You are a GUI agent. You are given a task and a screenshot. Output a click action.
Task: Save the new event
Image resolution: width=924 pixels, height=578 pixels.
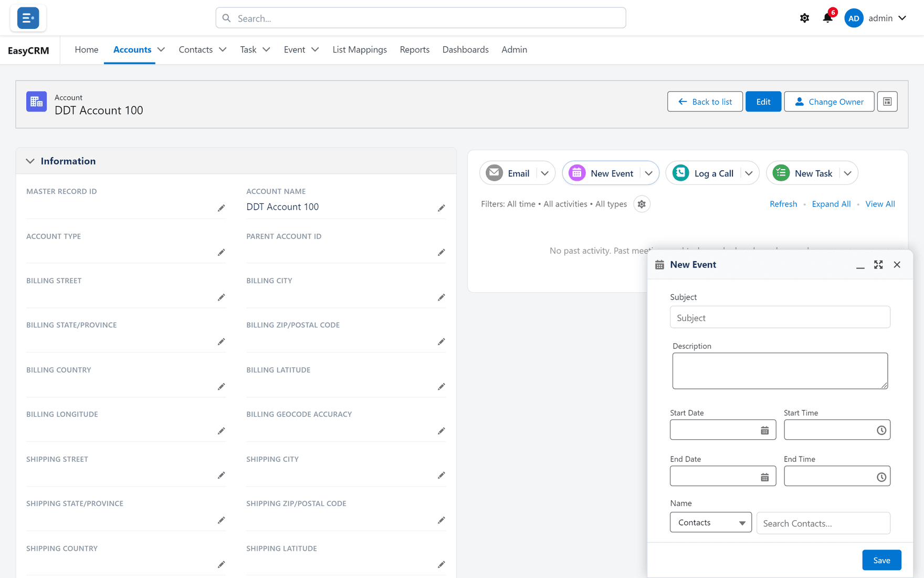tap(881, 560)
